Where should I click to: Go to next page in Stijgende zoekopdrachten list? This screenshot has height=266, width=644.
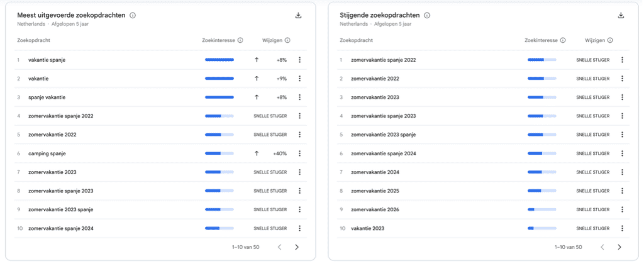click(619, 247)
